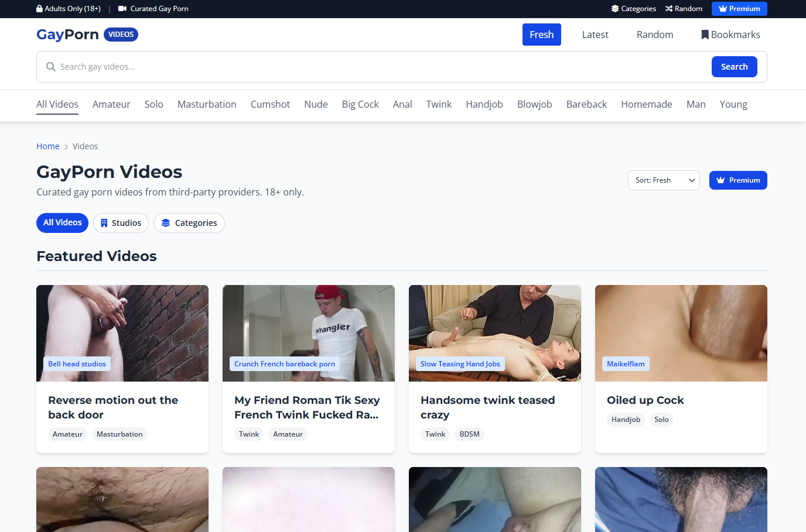Switch to the Latest tab
This screenshot has width=806, height=532.
tap(595, 35)
